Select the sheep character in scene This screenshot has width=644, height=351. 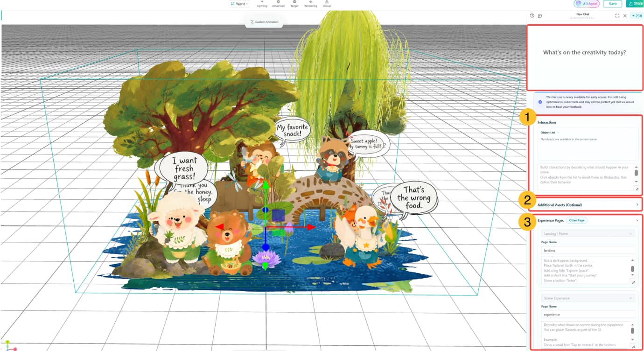pos(178,229)
